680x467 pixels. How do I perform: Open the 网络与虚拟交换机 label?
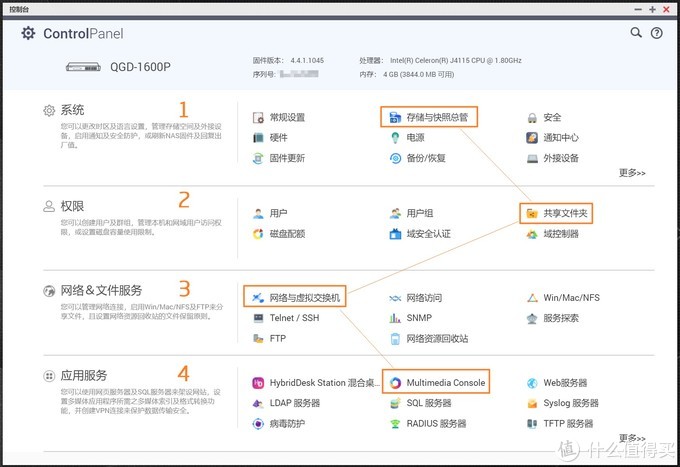(x=305, y=297)
